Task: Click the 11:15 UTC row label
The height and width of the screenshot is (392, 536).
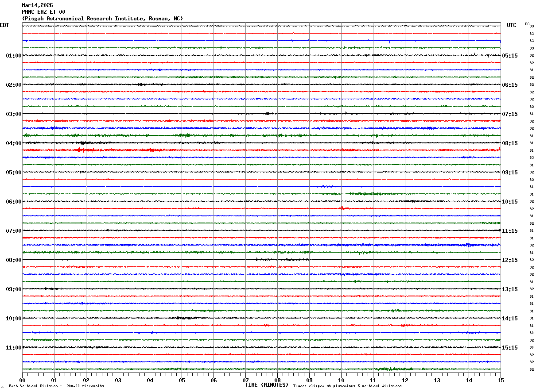Action: pyautogui.click(x=510, y=231)
